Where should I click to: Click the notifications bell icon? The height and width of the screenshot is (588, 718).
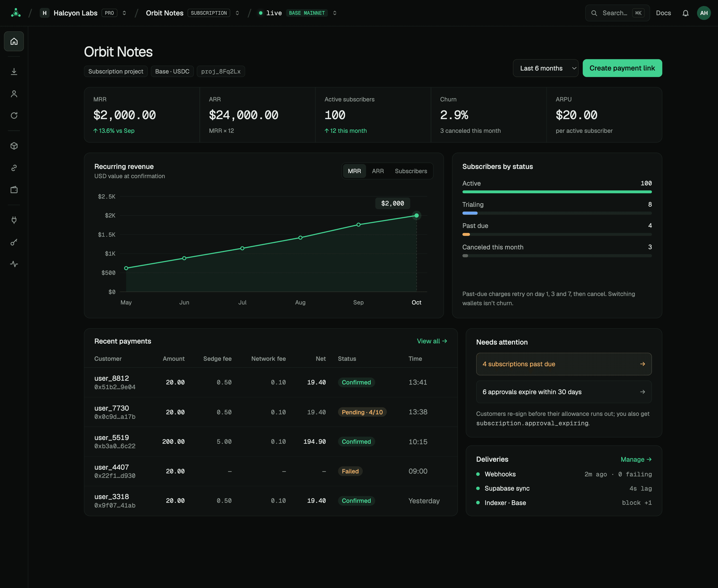pos(685,13)
